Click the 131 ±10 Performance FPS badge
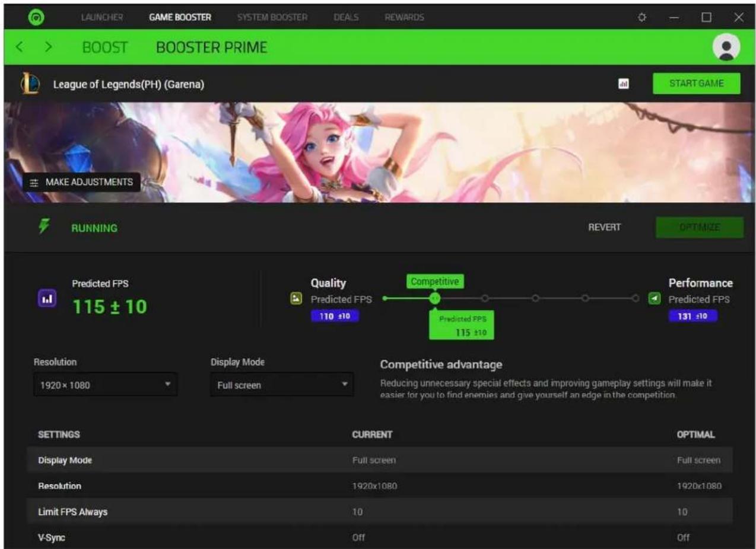This screenshot has height=549, width=756. (693, 316)
